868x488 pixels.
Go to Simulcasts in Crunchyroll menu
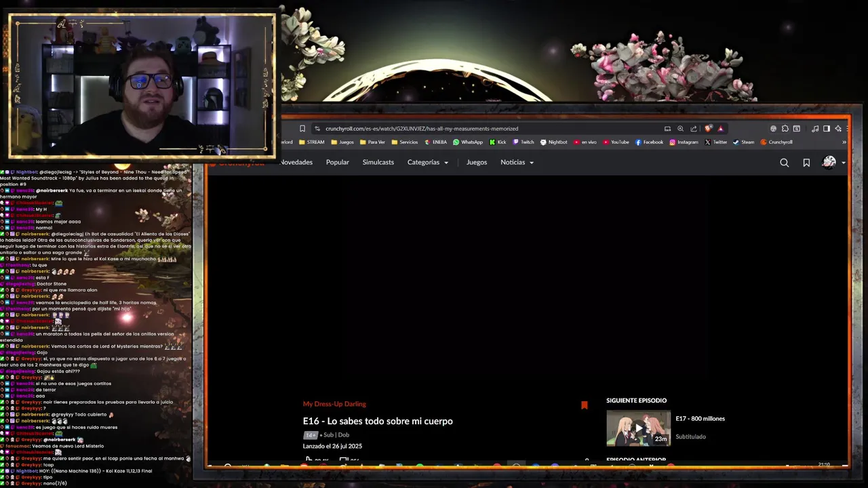[378, 163]
